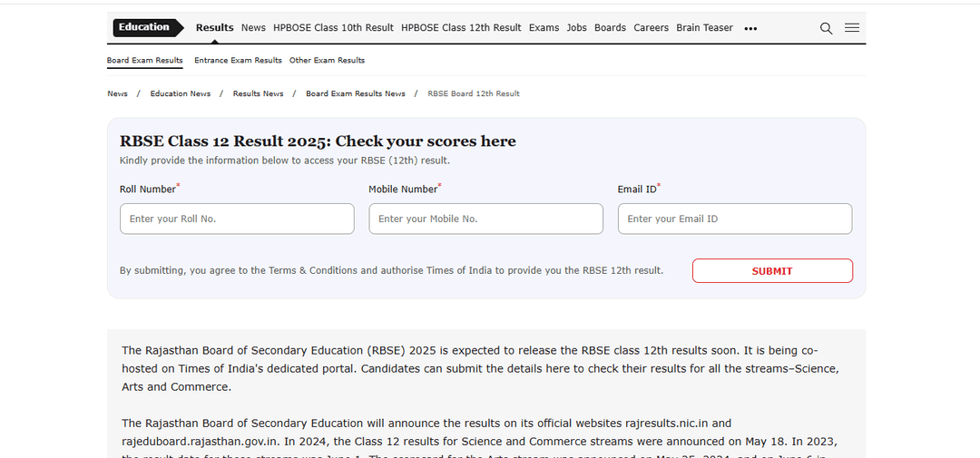Go to the Jobs section

click(x=577, y=27)
